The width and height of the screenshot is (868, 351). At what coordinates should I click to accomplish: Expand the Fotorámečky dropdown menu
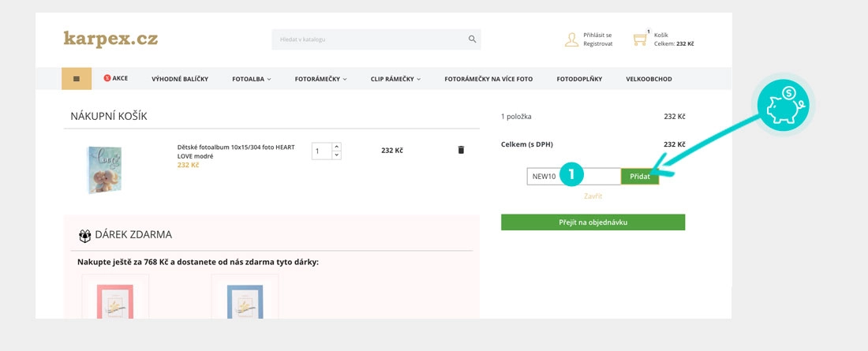[320, 79]
